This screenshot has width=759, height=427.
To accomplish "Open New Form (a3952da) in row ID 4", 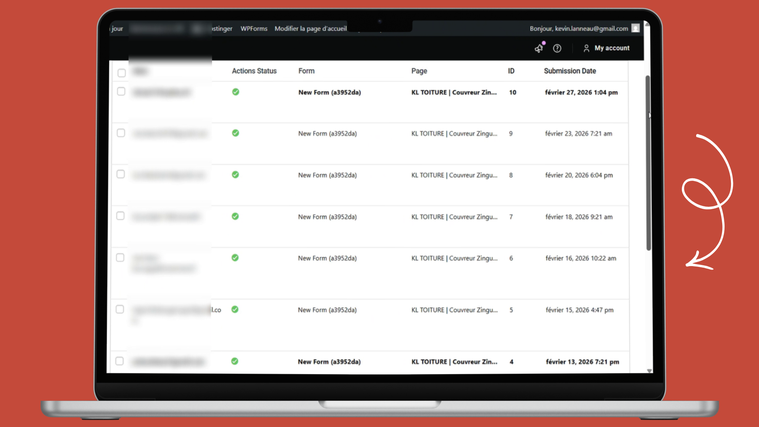I will point(329,362).
